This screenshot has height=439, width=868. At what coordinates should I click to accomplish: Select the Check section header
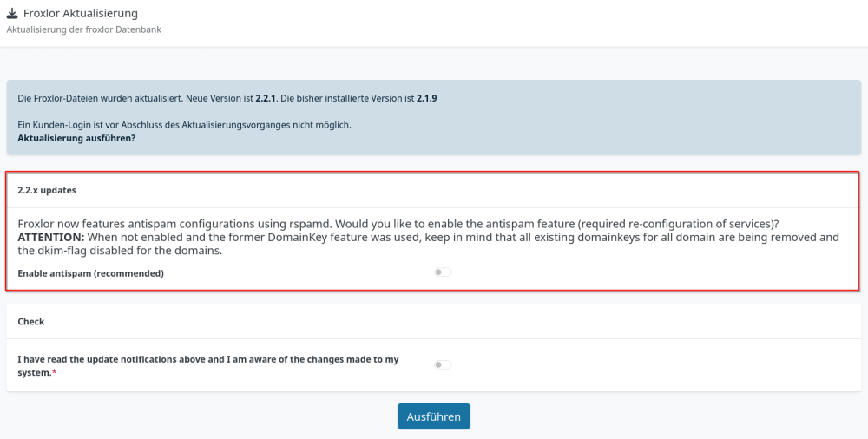pos(31,321)
